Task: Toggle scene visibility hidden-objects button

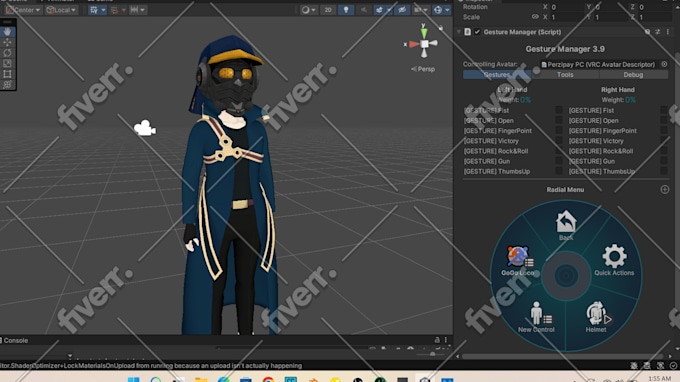Action: 402,10
